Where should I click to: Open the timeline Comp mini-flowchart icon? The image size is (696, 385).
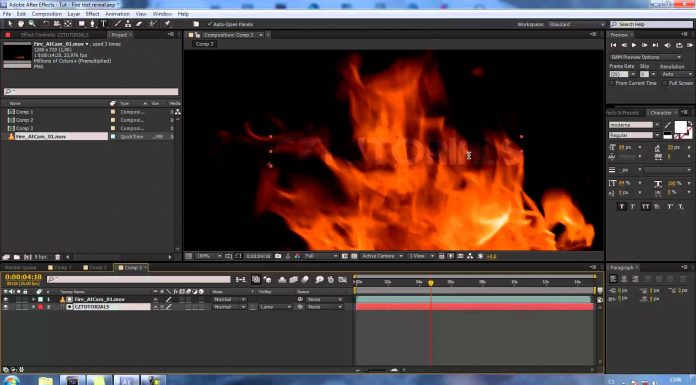pos(241,279)
